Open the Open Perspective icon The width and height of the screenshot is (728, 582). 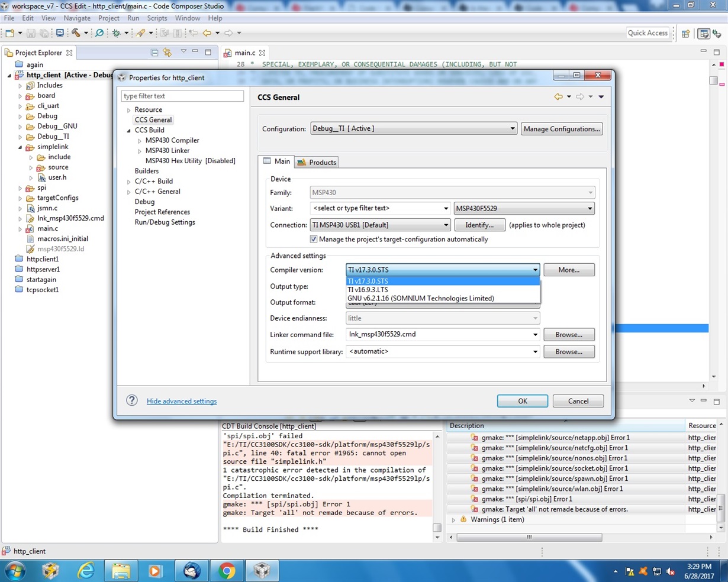point(685,34)
